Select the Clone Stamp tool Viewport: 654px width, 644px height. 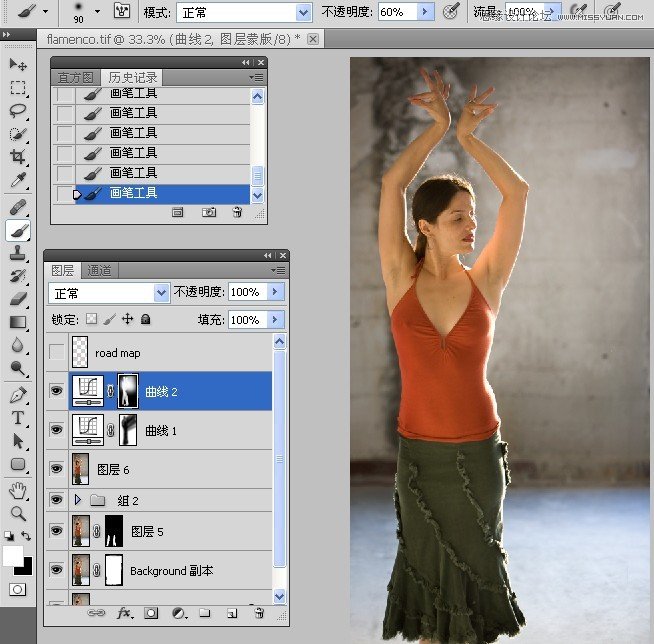pos(18,253)
